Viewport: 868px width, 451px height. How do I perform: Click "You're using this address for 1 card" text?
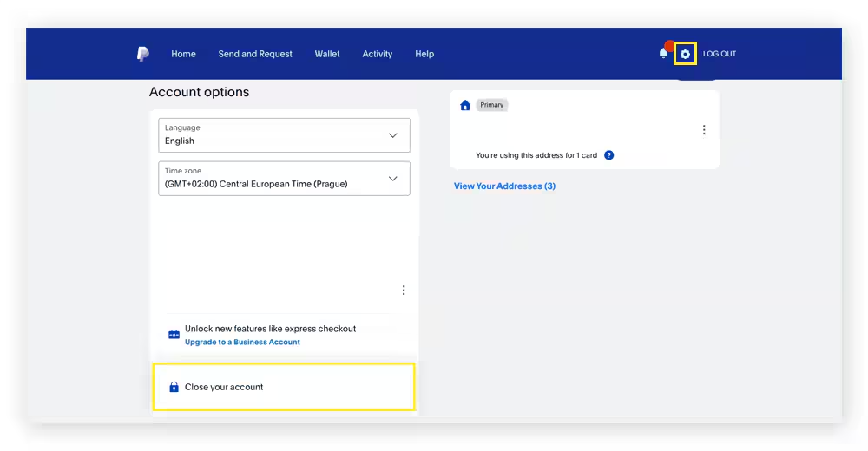pyautogui.click(x=536, y=155)
